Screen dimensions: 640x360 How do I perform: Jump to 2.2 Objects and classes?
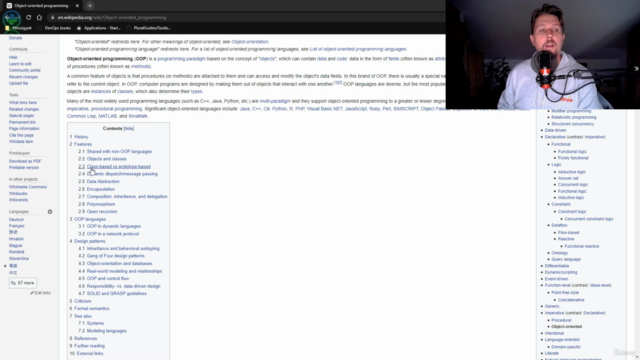tap(102, 159)
